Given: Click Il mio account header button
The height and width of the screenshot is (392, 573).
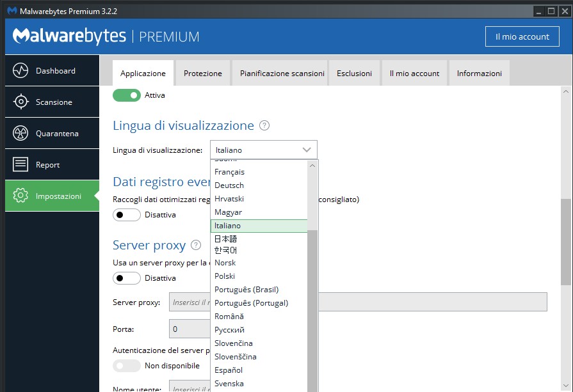Looking at the screenshot, I should coord(522,36).
